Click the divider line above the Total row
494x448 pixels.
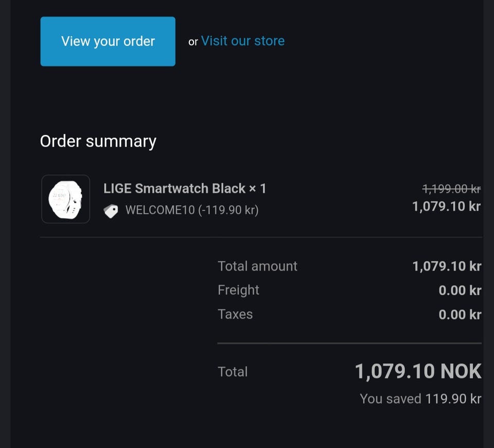pyautogui.click(x=349, y=343)
